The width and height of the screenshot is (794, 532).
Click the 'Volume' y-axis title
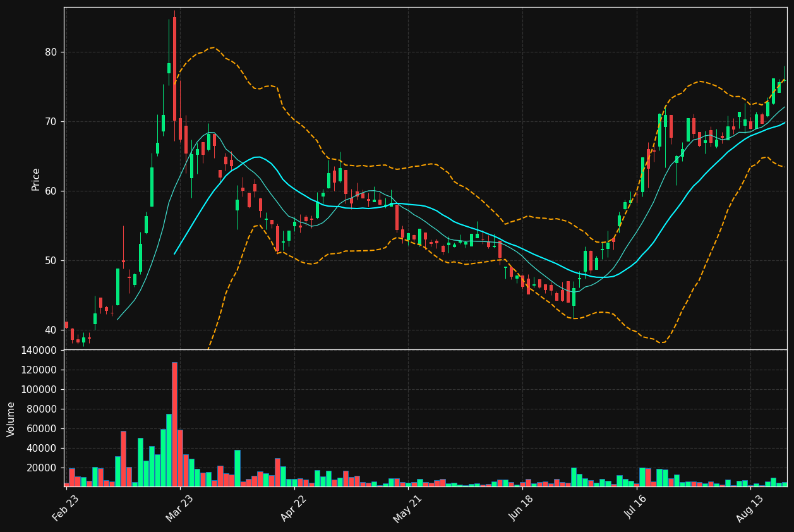click(11, 419)
